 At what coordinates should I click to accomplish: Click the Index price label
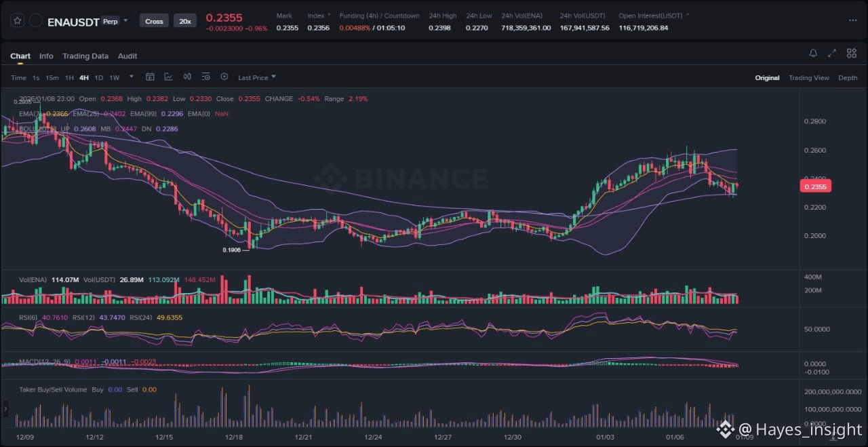coord(316,16)
